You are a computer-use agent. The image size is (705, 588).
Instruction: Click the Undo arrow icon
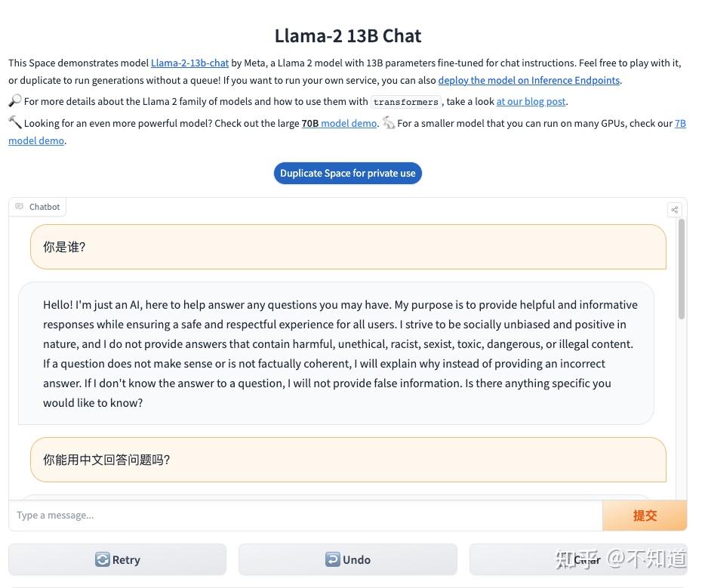332,559
